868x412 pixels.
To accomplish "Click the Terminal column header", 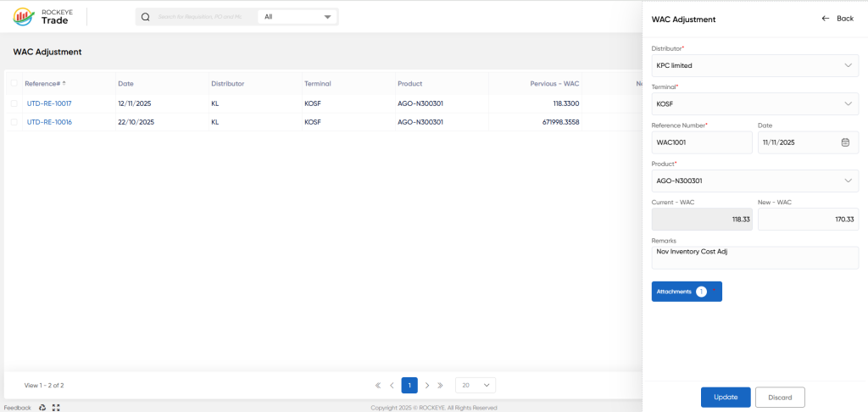I will 317,84.
